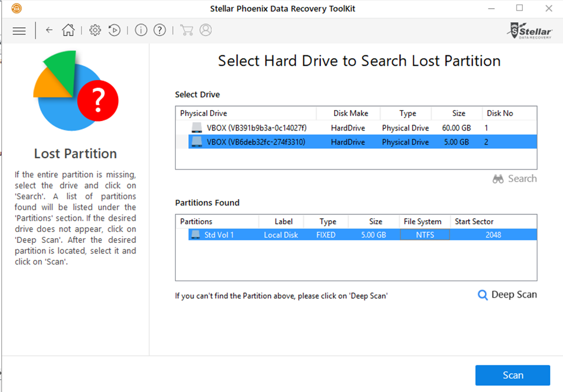Click the drive icon of disk 2
Screen dimensions: 563x392
(197, 142)
